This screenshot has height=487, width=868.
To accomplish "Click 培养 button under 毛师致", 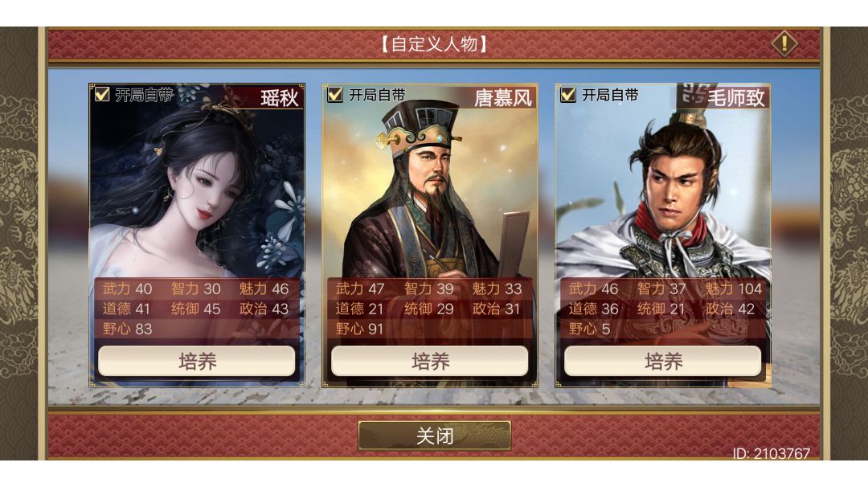I will [662, 362].
